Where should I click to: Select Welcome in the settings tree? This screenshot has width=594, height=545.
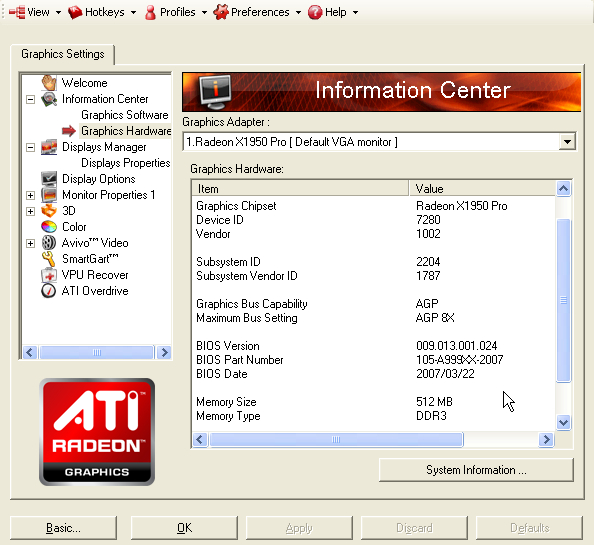(84, 83)
